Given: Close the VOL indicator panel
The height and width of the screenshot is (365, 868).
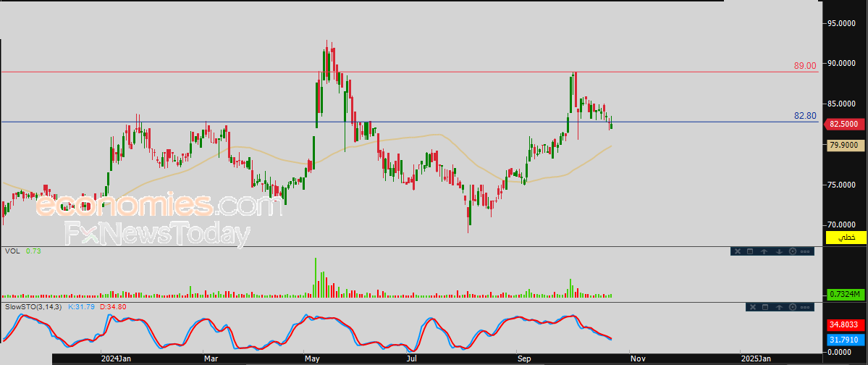Looking at the screenshot, I should pos(738,251).
